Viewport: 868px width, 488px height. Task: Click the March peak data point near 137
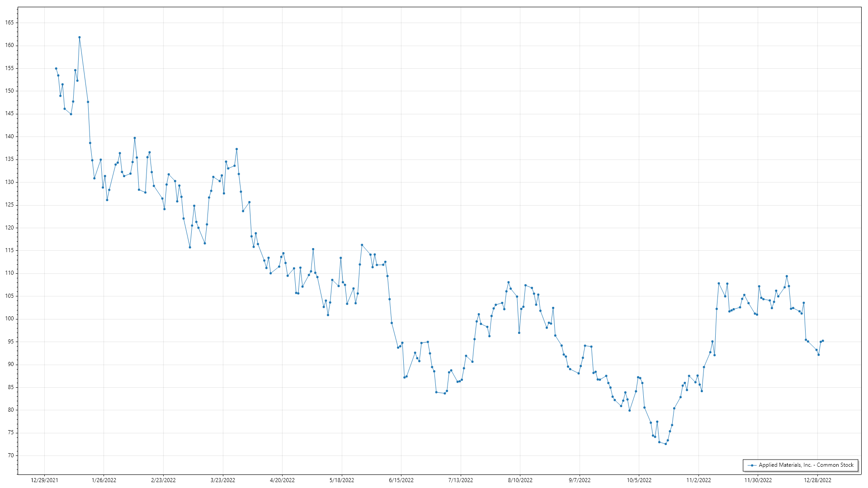(x=236, y=149)
